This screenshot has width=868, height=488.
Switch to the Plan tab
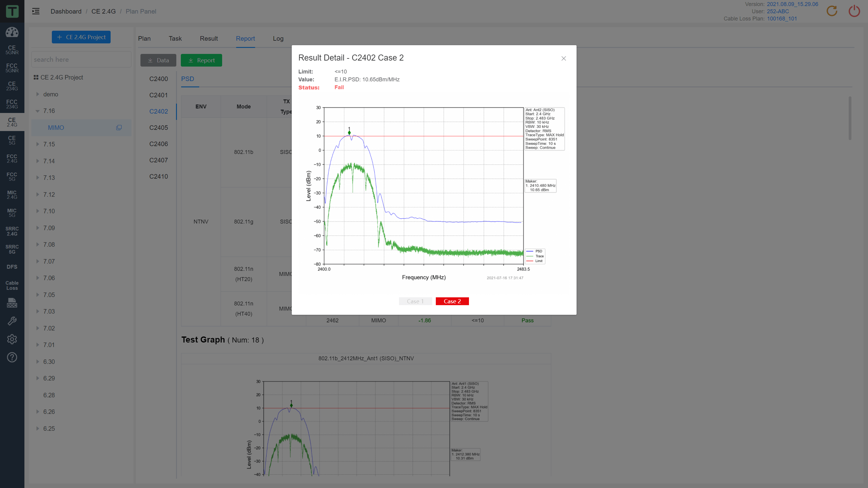pyautogui.click(x=144, y=38)
